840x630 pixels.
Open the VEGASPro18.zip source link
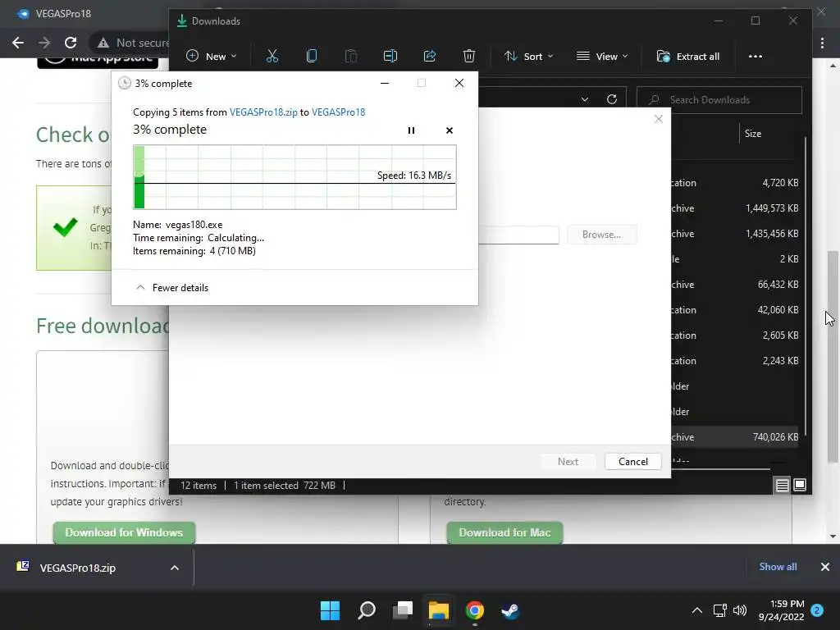coord(263,112)
